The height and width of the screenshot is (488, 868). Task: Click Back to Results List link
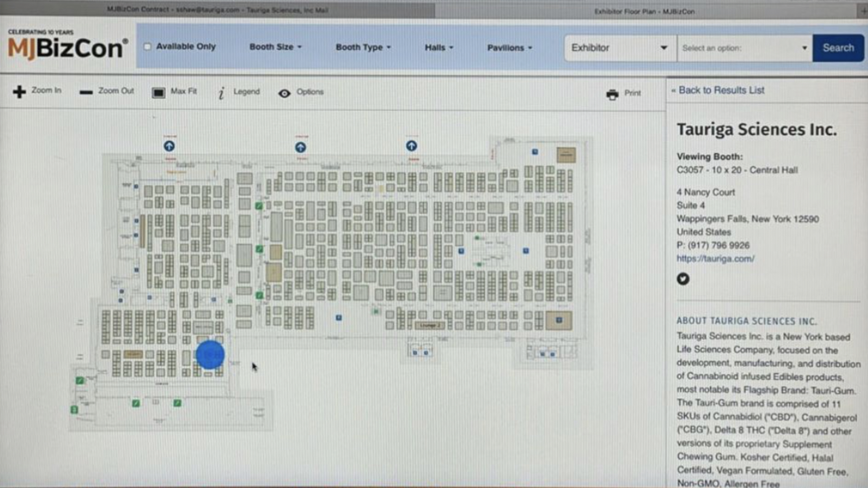[x=721, y=90]
